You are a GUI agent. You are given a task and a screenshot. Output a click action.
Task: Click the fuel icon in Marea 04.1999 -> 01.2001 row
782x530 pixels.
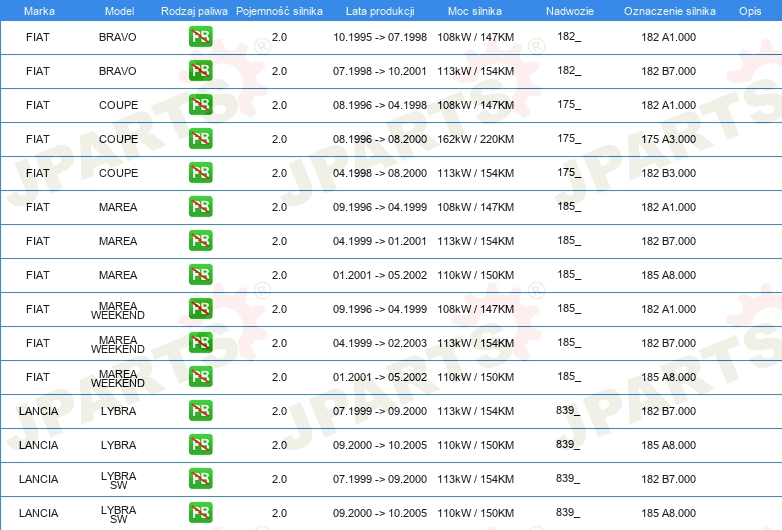[200, 241]
